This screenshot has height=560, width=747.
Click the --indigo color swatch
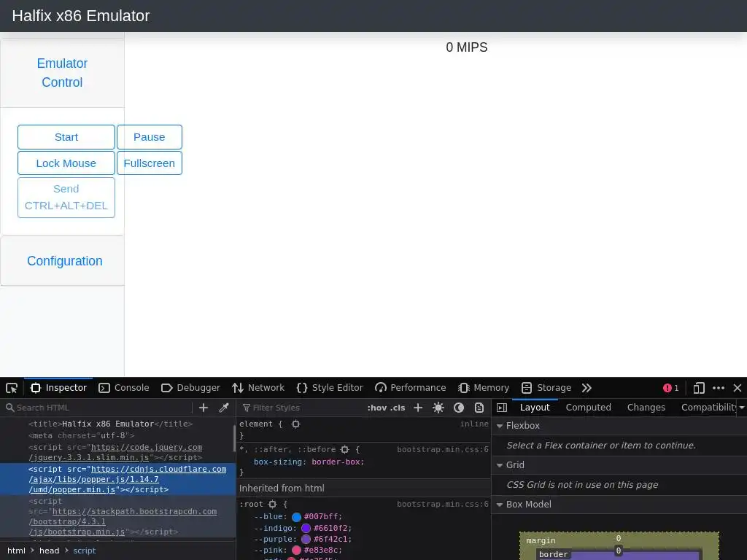tap(306, 528)
